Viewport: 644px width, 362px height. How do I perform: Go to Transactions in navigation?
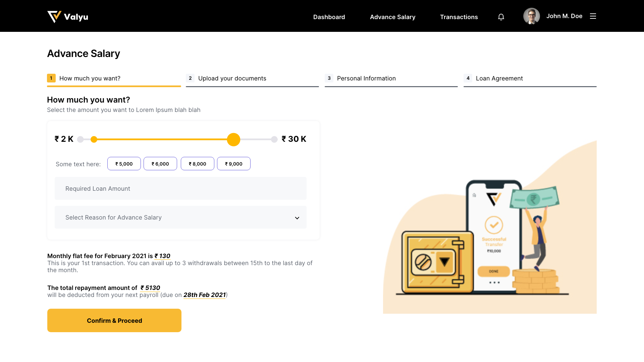coord(459,17)
